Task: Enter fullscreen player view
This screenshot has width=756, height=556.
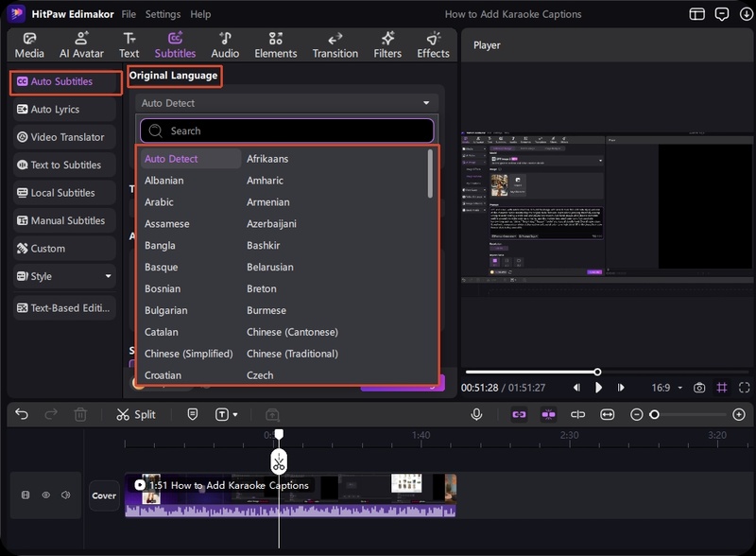Action: (744, 388)
